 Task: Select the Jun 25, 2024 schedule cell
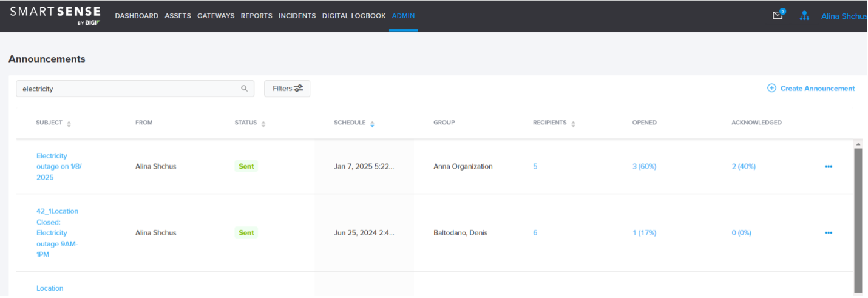pos(364,232)
